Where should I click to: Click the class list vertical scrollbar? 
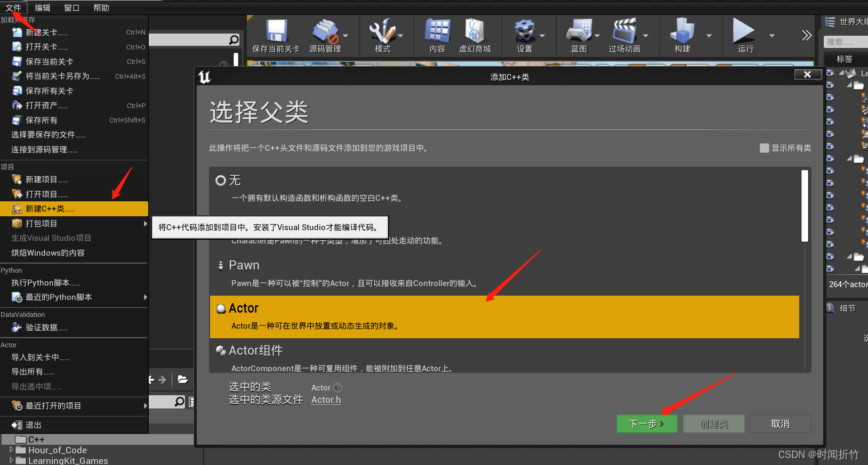point(805,206)
